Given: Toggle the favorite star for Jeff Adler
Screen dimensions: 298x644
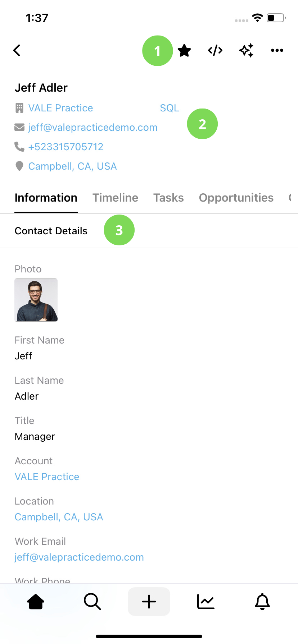Looking at the screenshot, I should (184, 50).
